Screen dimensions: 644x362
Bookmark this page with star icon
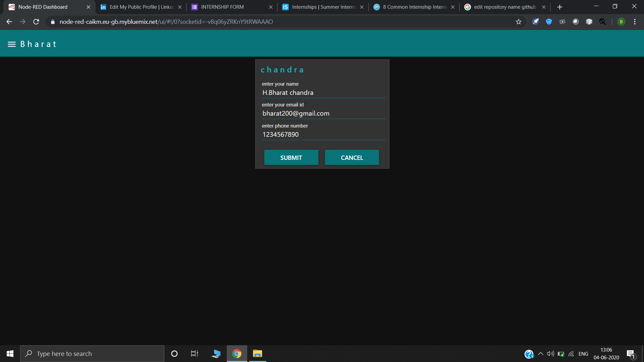coord(519,22)
